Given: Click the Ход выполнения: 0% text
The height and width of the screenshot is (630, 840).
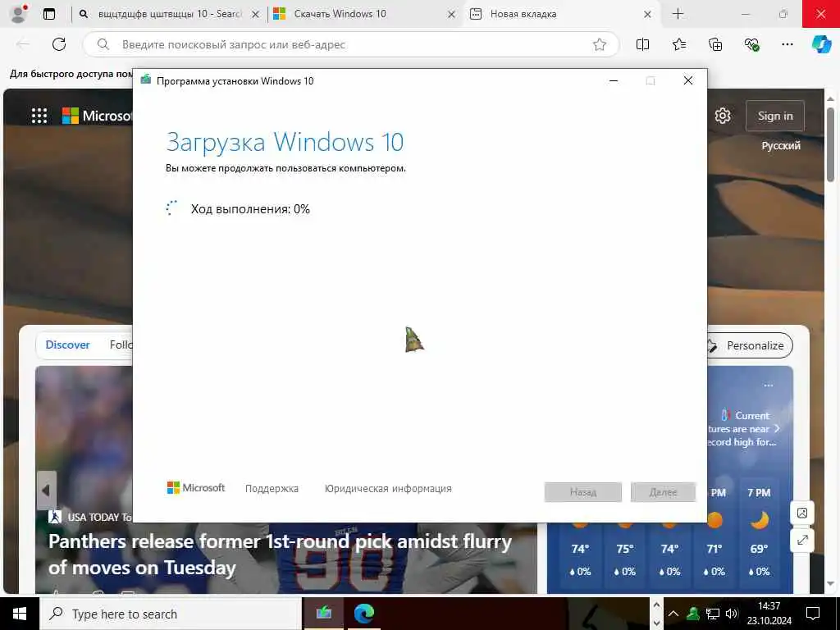Looking at the screenshot, I should tap(250, 209).
